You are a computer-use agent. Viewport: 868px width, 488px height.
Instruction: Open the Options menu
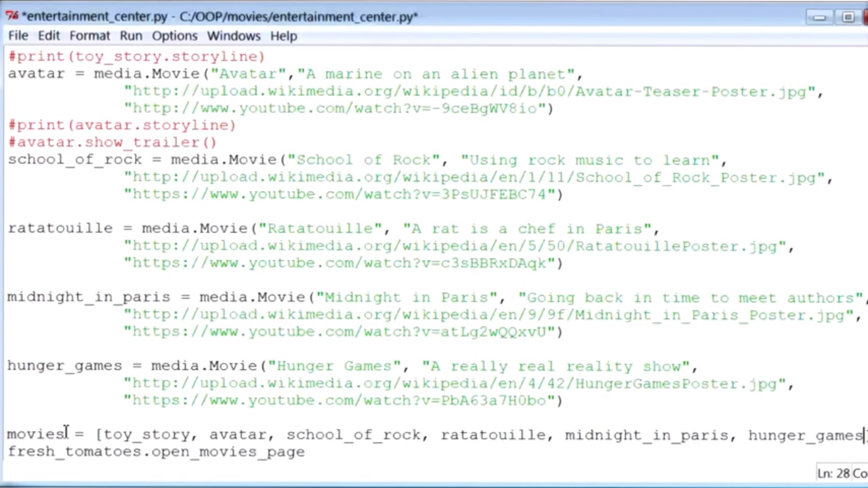point(175,36)
